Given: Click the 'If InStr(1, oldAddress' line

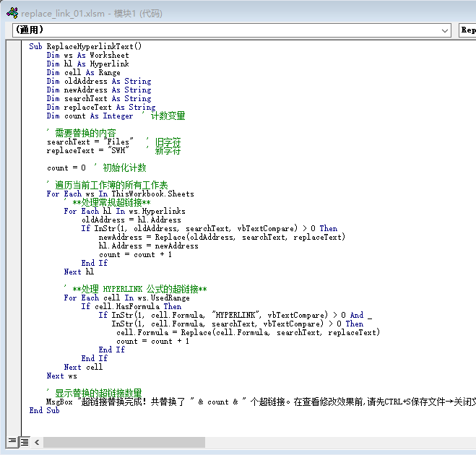Looking at the screenshot, I should pos(209,228).
